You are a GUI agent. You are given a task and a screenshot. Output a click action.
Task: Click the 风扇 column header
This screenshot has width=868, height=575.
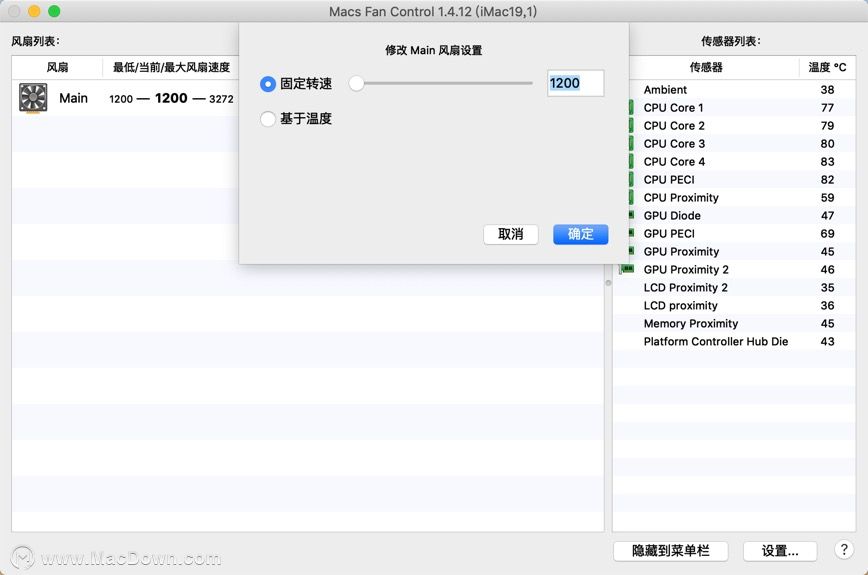pos(57,68)
